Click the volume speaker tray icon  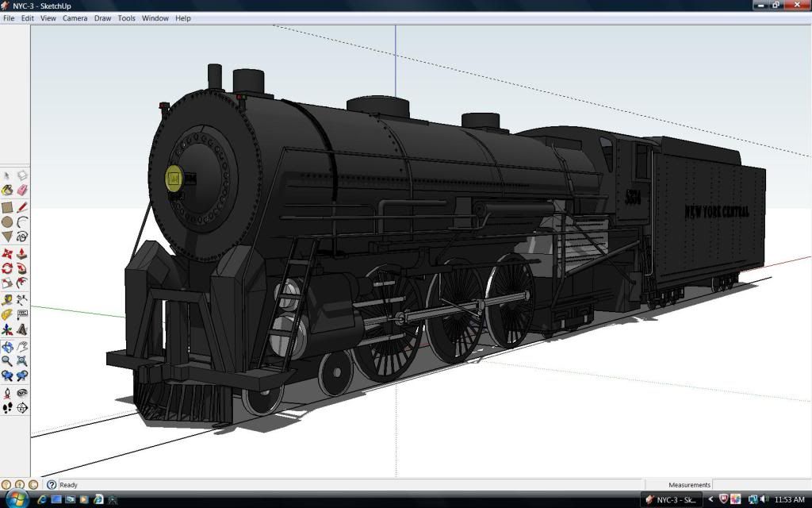point(765,499)
